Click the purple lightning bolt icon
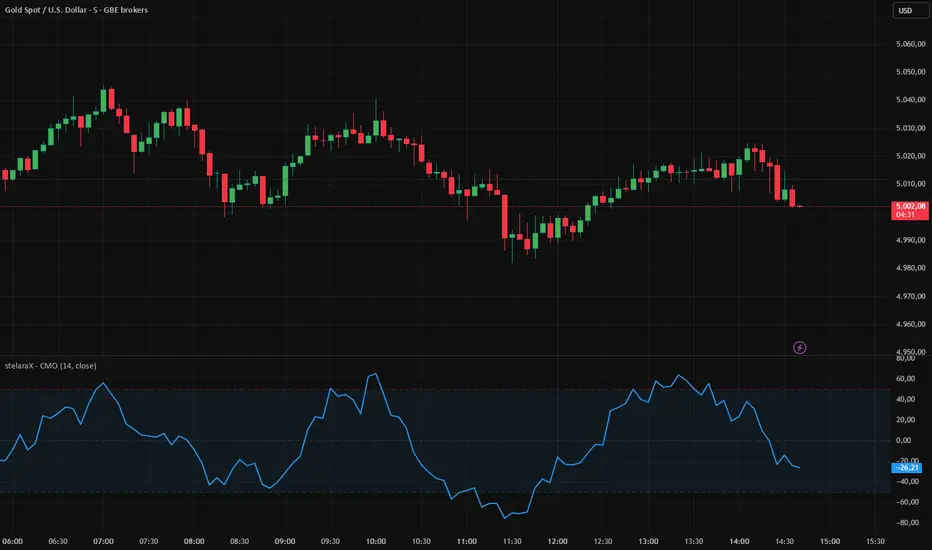Viewport: 932px width, 550px height. [x=799, y=347]
